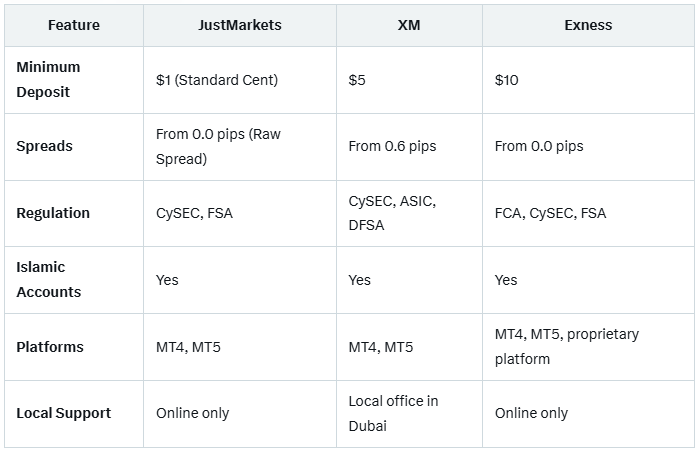Click the Exness column header
This screenshot has height=451, width=697.
point(588,25)
